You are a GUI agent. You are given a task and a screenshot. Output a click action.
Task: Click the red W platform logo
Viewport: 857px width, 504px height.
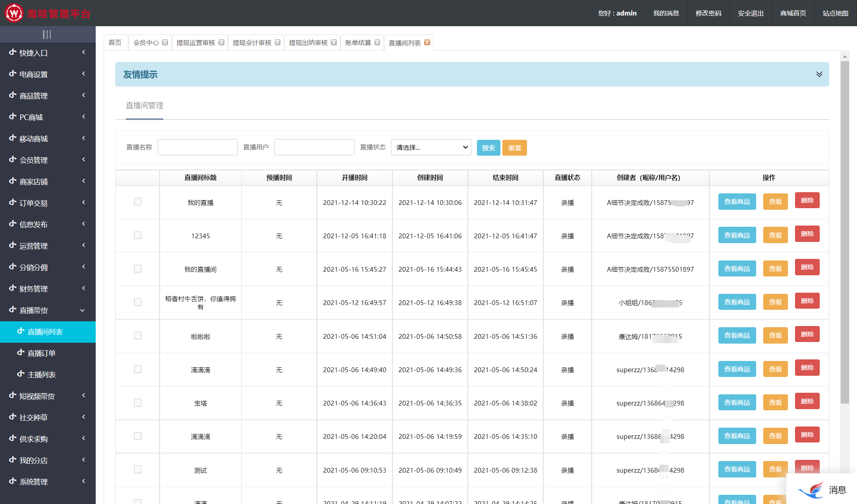14,13
